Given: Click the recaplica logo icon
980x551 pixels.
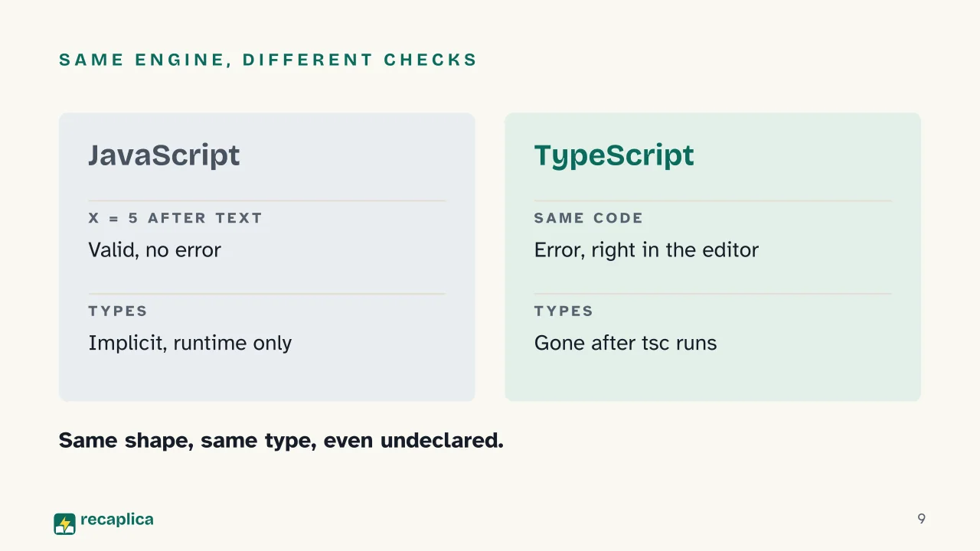Looking at the screenshot, I should (x=64, y=523).
